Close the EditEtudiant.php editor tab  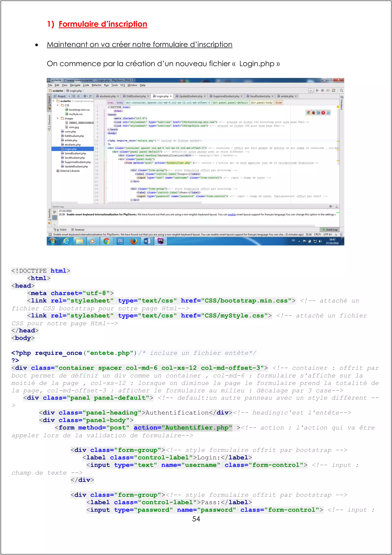click(x=148, y=96)
